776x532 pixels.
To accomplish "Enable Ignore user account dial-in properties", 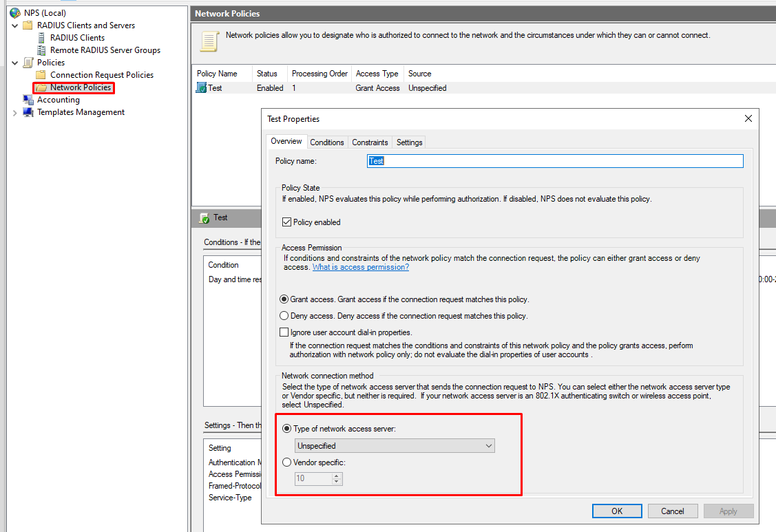I will pos(284,332).
